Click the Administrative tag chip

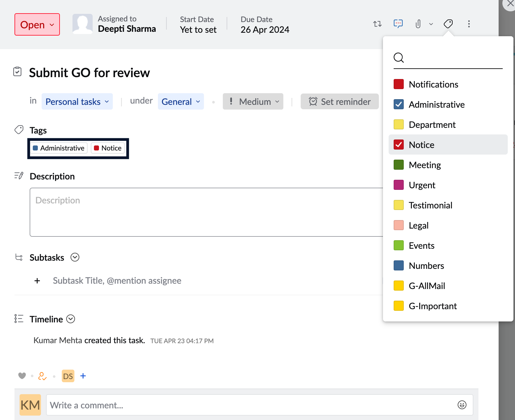(59, 148)
